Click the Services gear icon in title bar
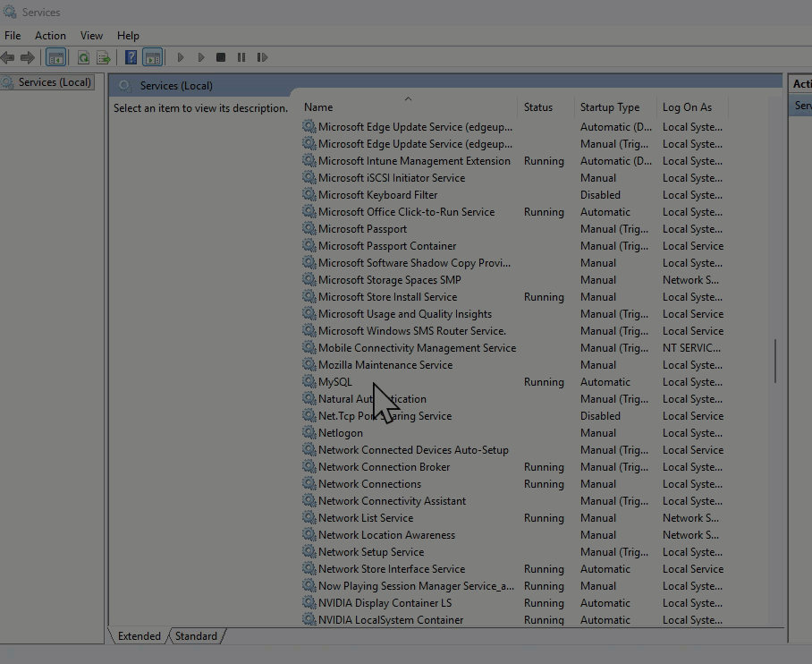The width and height of the screenshot is (812, 664). [x=10, y=12]
